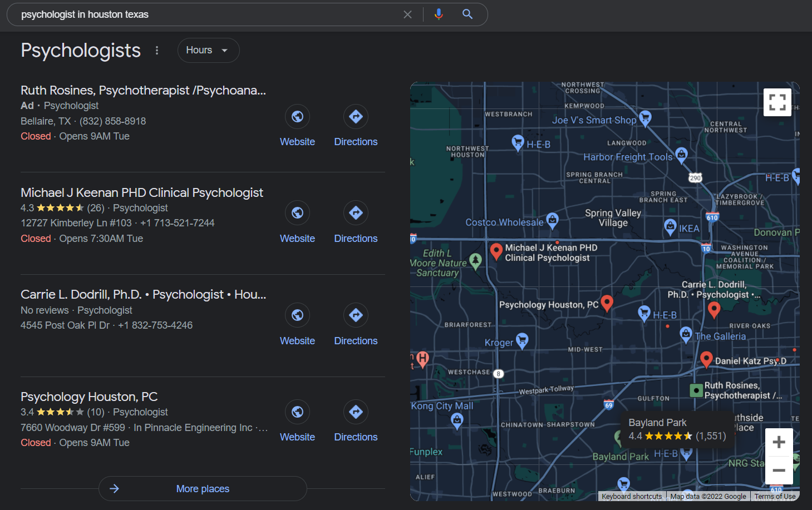Viewport: 812px width, 510px height.
Task: Select Psychology Houston, PC red map pin
Action: tap(607, 303)
